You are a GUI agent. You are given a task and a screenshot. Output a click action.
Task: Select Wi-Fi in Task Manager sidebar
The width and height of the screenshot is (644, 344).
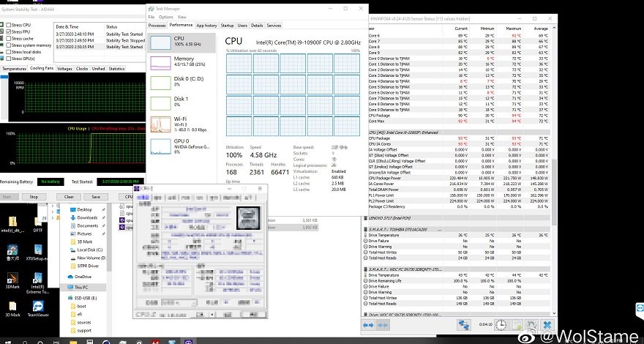181,124
